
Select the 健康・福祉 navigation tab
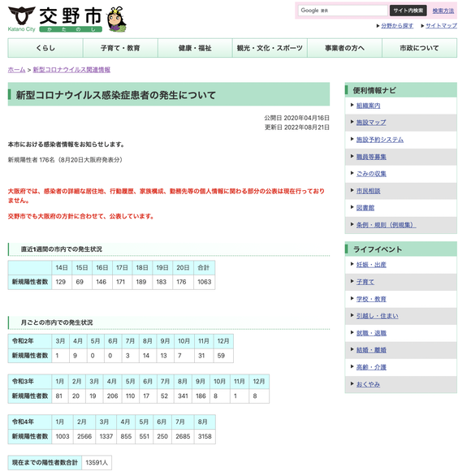pyautogui.click(x=195, y=48)
